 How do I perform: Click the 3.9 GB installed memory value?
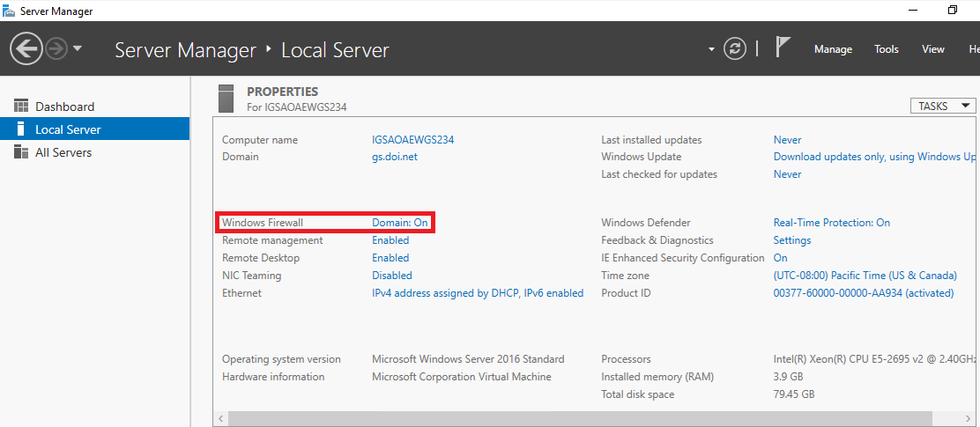pos(788,377)
